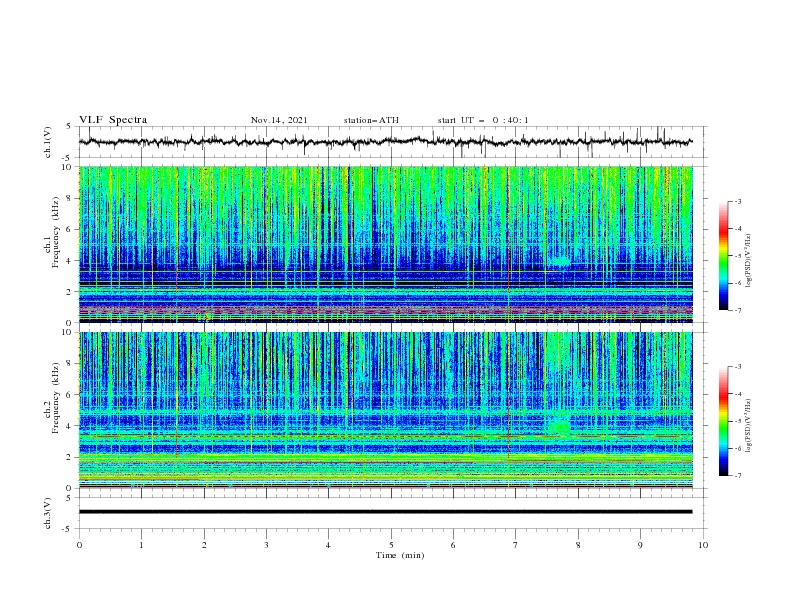Click the "-6" value on ch.2 colorbar
Screen dimensions: 792x612
[737, 448]
